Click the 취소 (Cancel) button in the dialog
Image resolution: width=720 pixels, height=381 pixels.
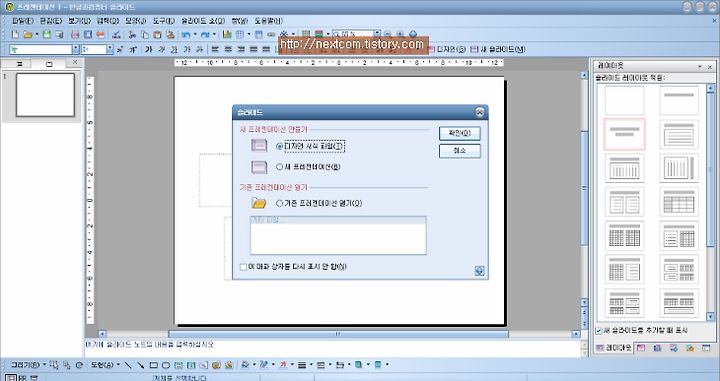460,151
